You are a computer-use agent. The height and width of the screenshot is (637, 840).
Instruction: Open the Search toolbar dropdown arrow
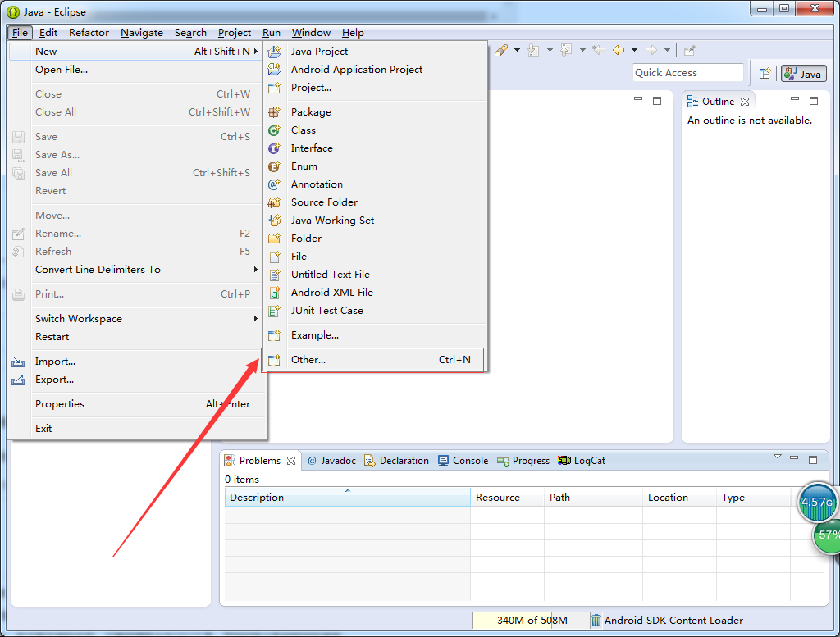(x=517, y=50)
